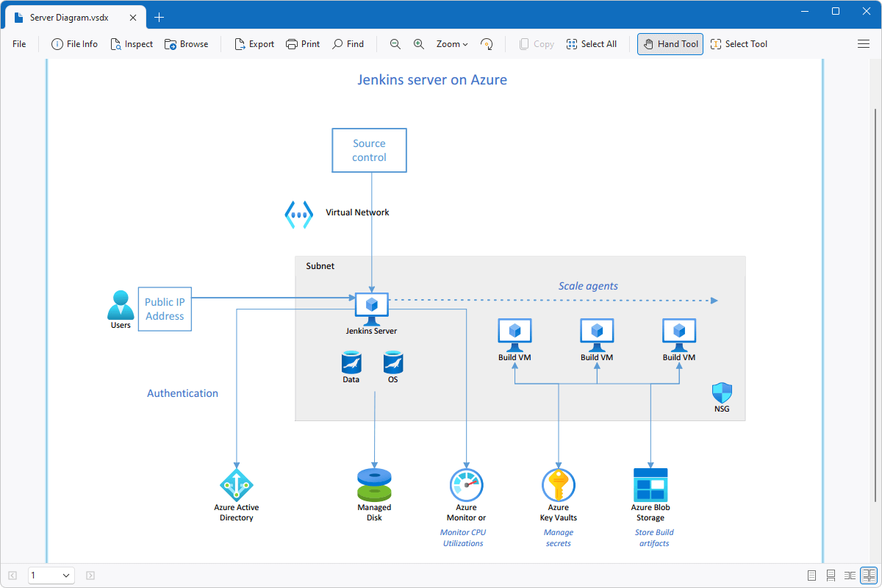The width and height of the screenshot is (882, 588).
Task: Open the Find search tool
Action: point(348,44)
